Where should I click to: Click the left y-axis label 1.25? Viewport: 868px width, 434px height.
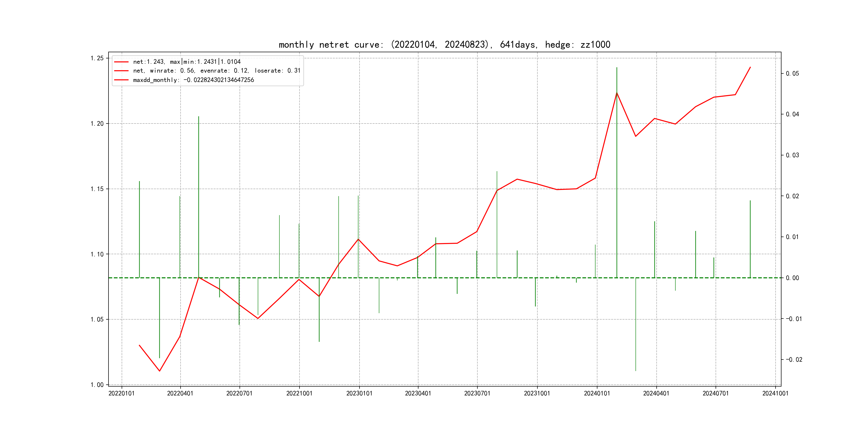tap(97, 58)
